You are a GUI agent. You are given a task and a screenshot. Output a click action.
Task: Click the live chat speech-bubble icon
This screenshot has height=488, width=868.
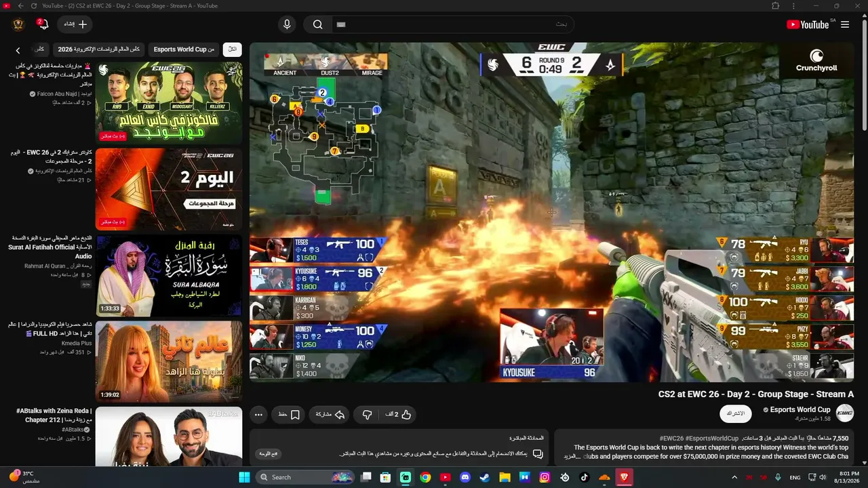click(x=538, y=453)
